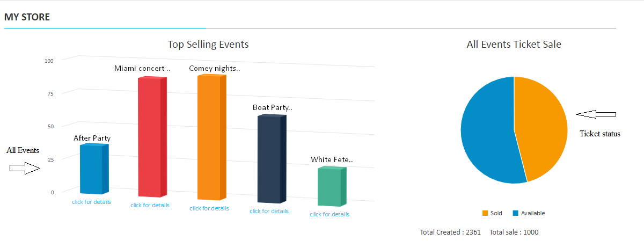Toggle the Available legend blue swatch

tap(515, 213)
